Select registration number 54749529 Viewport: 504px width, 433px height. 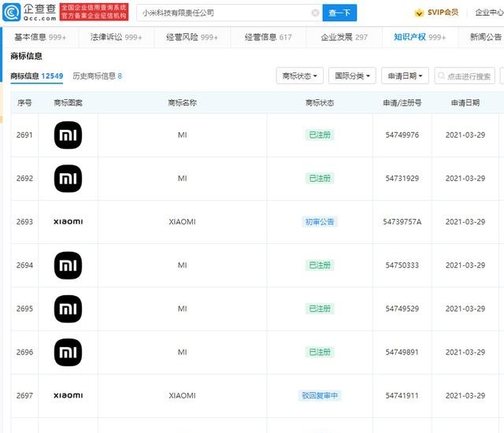click(x=402, y=309)
